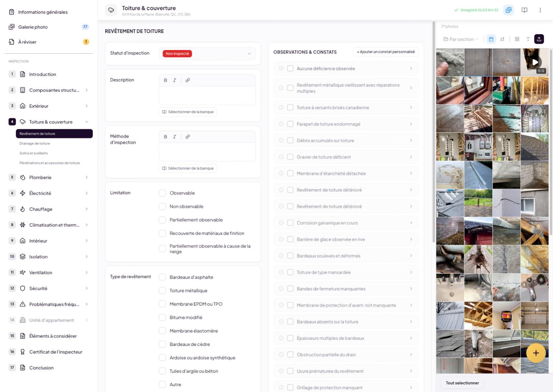Add a photo with the yellow plus button
Screen dimensions: 553x392
536,353
